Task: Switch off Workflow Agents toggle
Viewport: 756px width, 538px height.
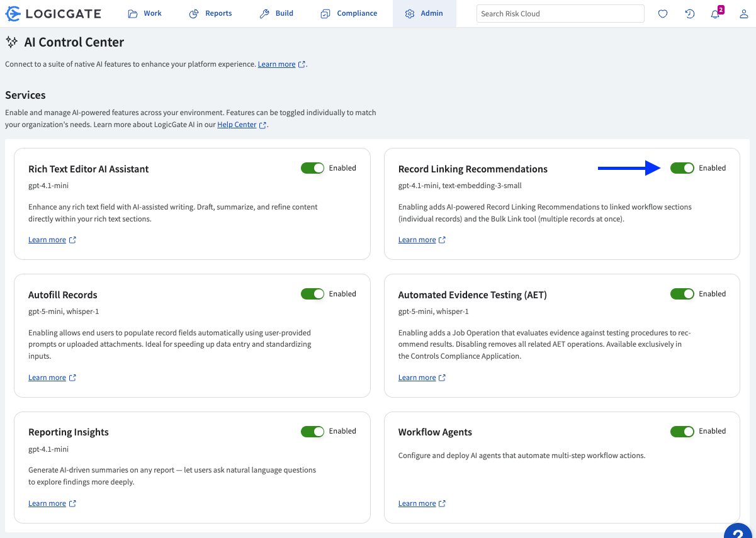Action: [682, 431]
